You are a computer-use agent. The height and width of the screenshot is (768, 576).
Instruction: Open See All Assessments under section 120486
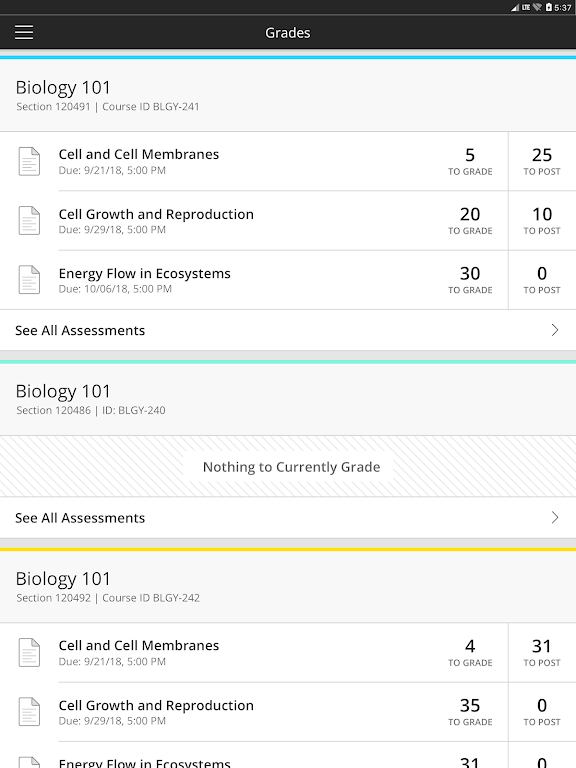[288, 518]
